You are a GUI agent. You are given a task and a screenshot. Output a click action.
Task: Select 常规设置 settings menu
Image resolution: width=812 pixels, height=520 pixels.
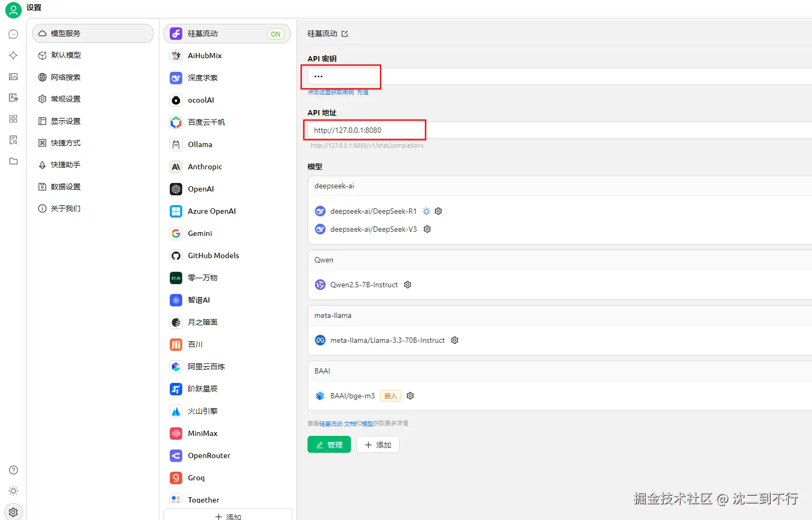(x=93, y=99)
